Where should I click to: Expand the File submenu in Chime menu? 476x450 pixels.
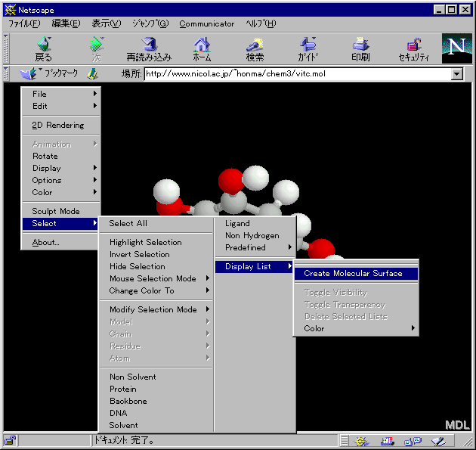point(61,94)
